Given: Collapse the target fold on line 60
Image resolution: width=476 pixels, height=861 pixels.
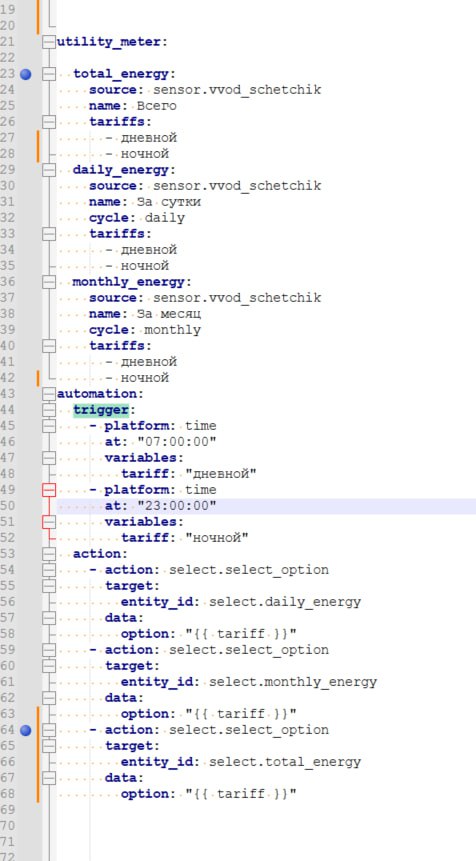Looking at the screenshot, I should click(49, 666).
